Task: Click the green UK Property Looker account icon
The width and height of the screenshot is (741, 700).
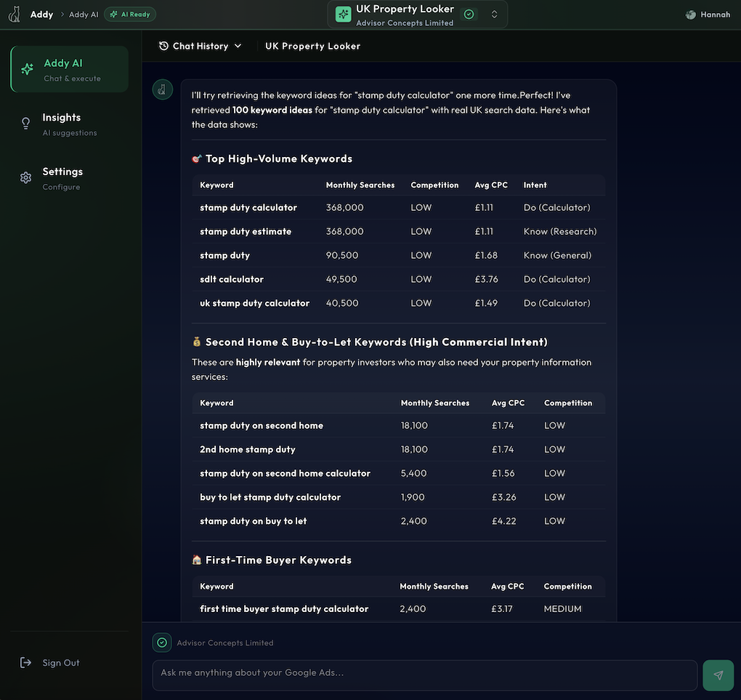Action: [343, 15]
